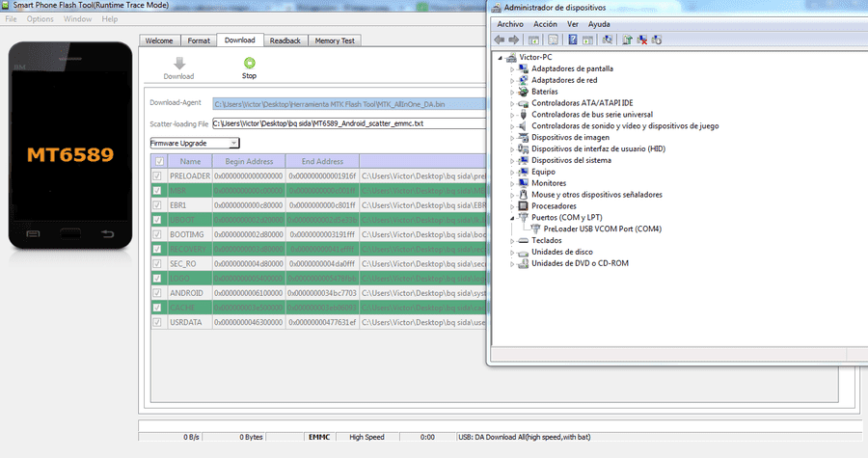Click the Procesadores icon
Image resolution: width=868 pixels, height=458 pixels.
(523, 206)
